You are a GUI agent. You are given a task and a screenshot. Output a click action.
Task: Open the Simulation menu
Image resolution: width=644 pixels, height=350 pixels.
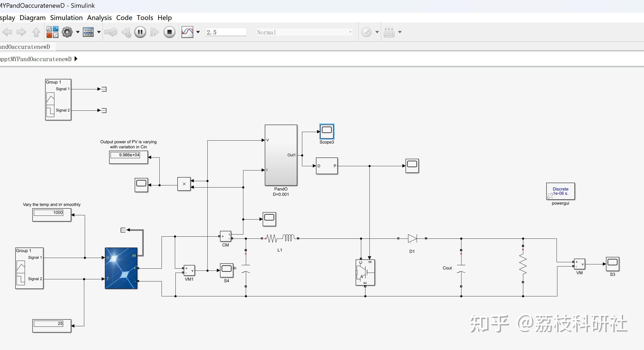tap(66, 18)
